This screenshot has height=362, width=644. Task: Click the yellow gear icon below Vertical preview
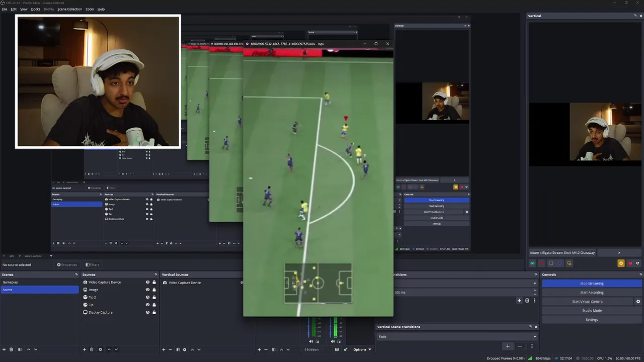(x=621, y=263)
